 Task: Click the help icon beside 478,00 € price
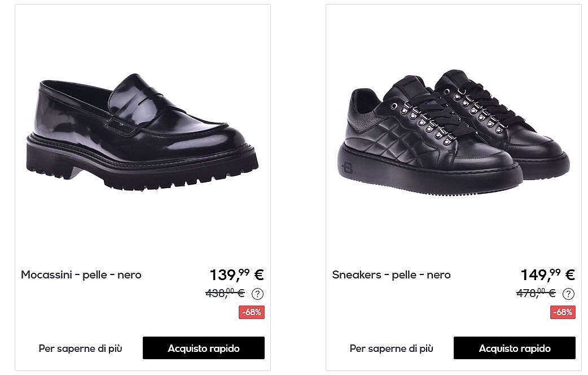568,294
